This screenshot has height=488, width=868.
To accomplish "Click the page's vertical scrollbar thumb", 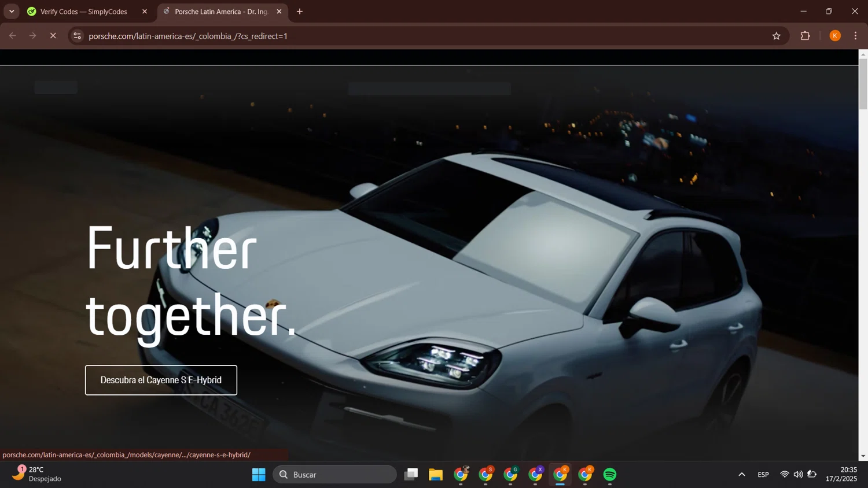I will [863, 84].
